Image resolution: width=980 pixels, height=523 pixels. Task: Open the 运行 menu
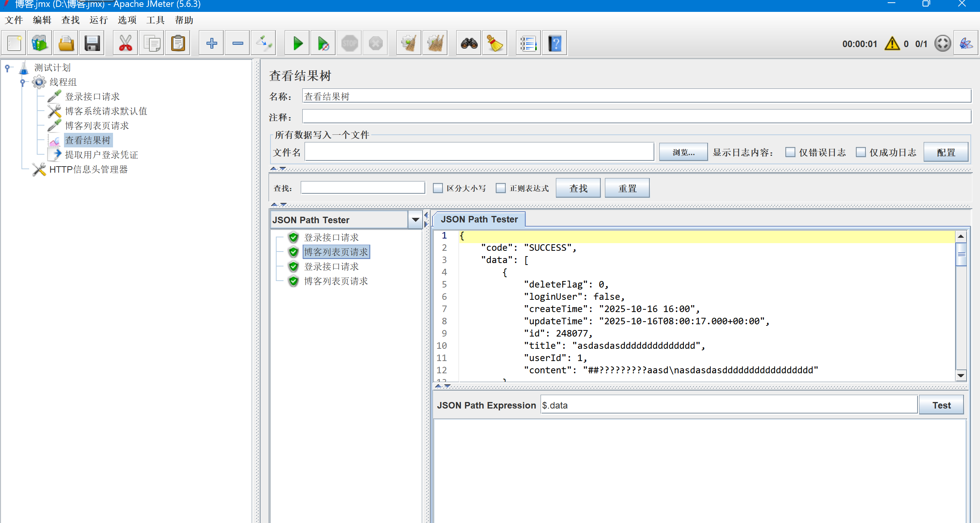[x=98, y=20]
